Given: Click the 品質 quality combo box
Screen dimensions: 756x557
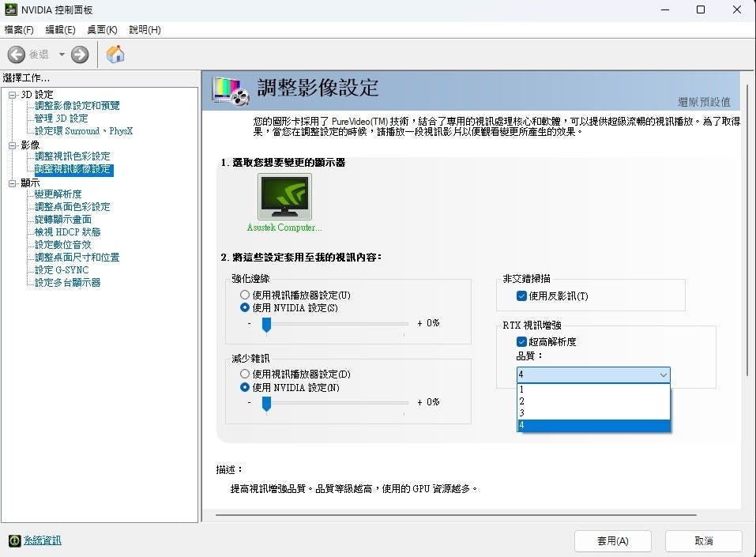Looking at the screenshot, I should pyautogui.click(x=593, y=374).
